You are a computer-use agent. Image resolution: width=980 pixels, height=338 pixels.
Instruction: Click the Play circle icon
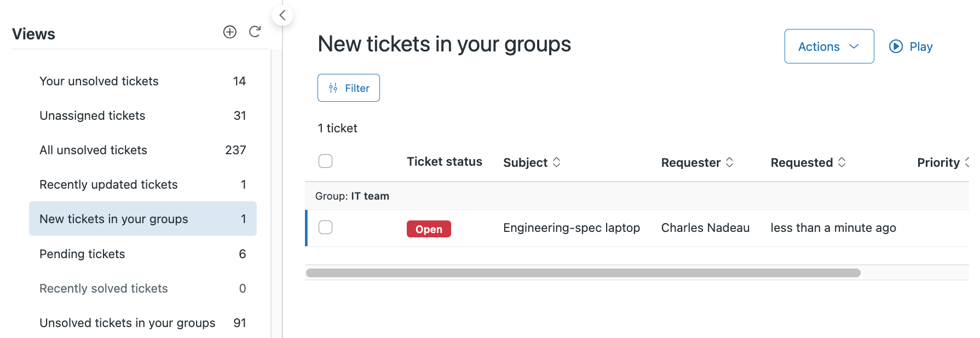(896, 46)
